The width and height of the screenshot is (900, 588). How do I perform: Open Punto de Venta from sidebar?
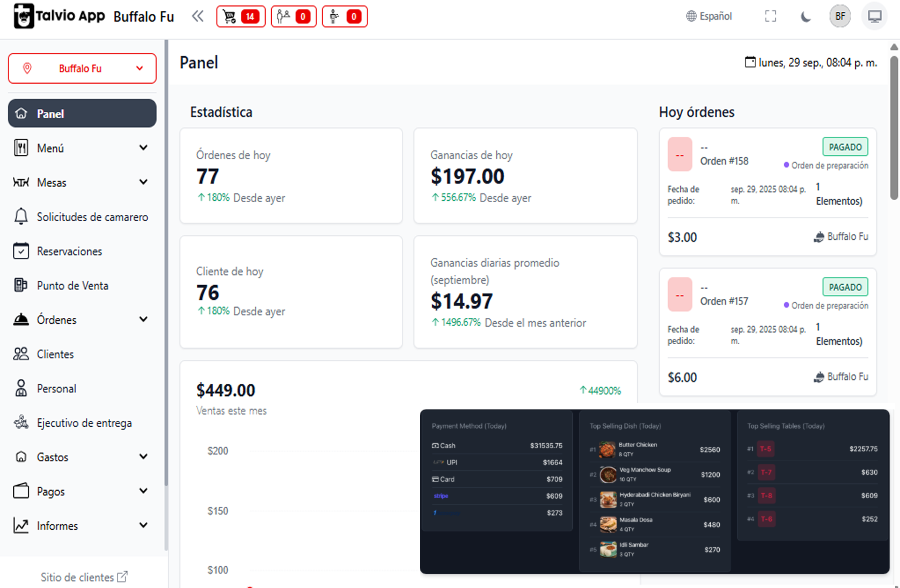72,286
